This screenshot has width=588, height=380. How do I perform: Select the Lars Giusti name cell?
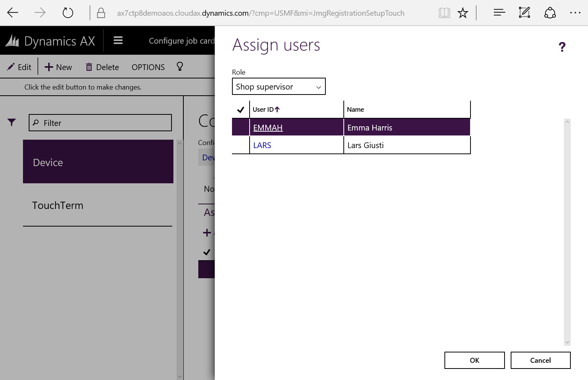407,145
